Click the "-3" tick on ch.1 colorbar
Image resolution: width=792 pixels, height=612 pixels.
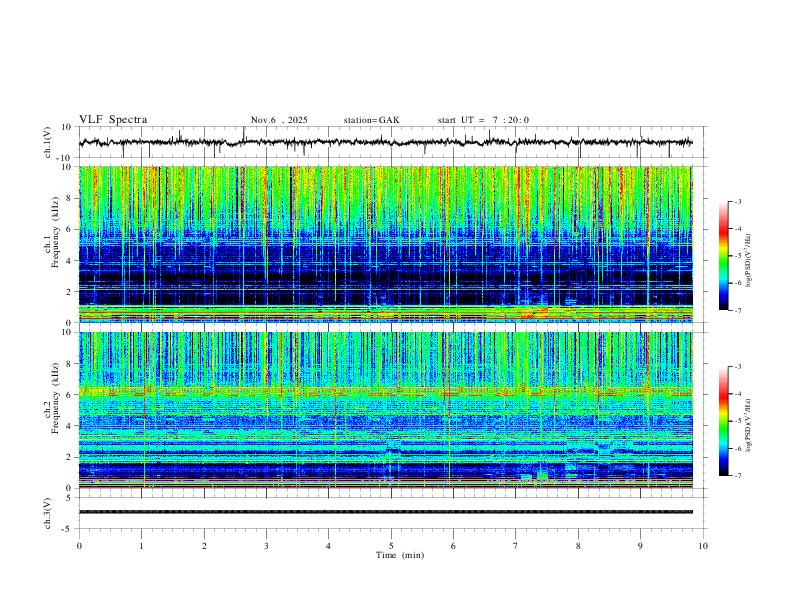[738, 201]
